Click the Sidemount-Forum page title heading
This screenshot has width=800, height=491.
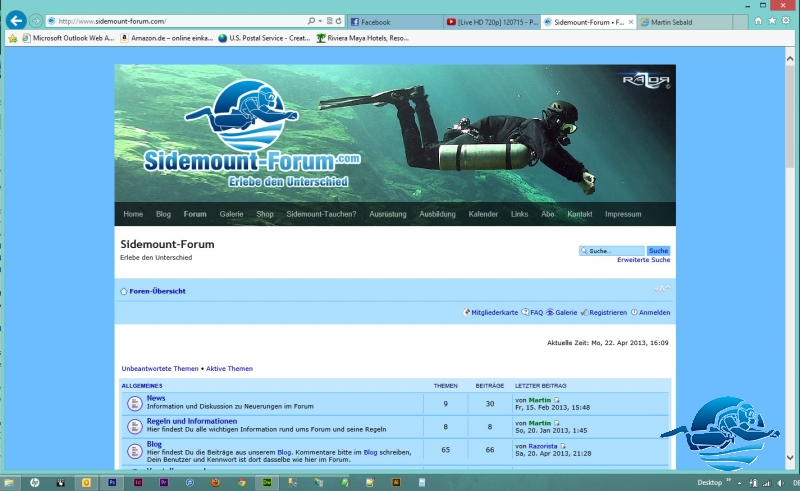(x=167, y=244)
